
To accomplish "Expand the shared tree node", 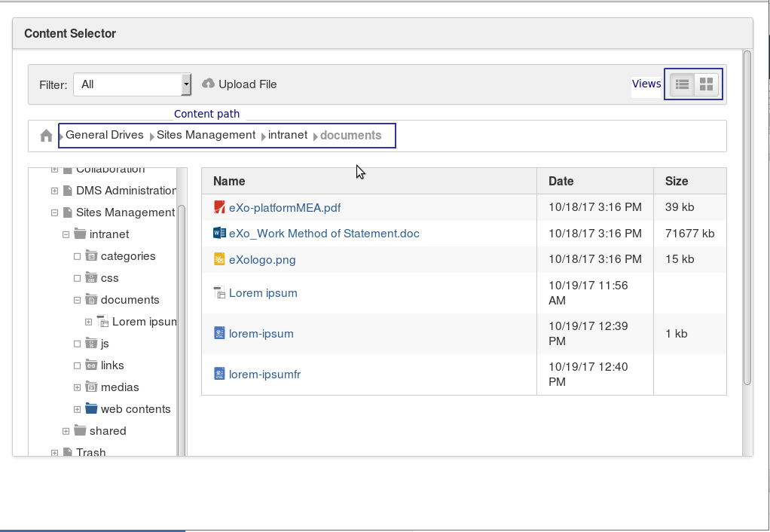I will 66,431.
